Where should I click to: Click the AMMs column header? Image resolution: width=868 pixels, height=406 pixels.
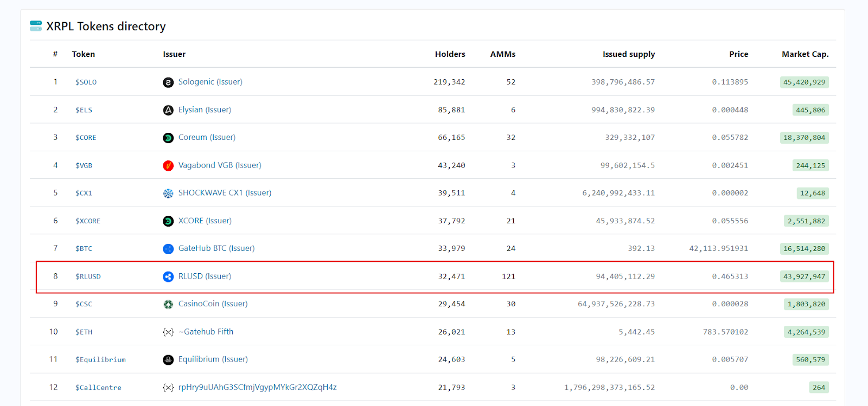click(x=503, y=54)
